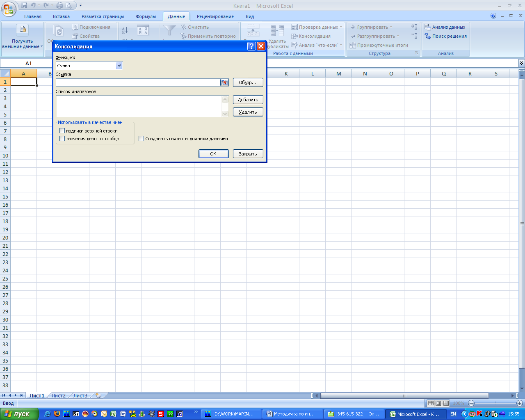The width and height of the screenshot is (525, 420).
Task: Click the collapse reference icon in Ссылка field
Action: (224, 82)
